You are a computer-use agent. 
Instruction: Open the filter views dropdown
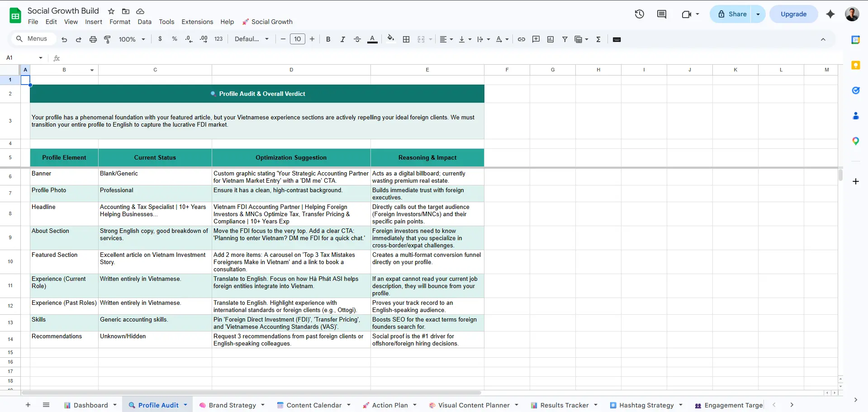coord(581,39)
